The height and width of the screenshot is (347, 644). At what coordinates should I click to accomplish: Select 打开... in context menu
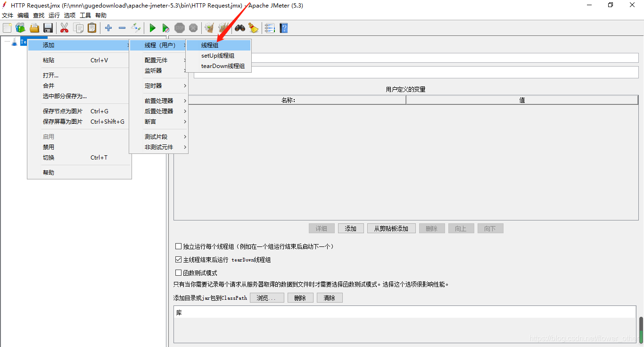tap(79, 76)
